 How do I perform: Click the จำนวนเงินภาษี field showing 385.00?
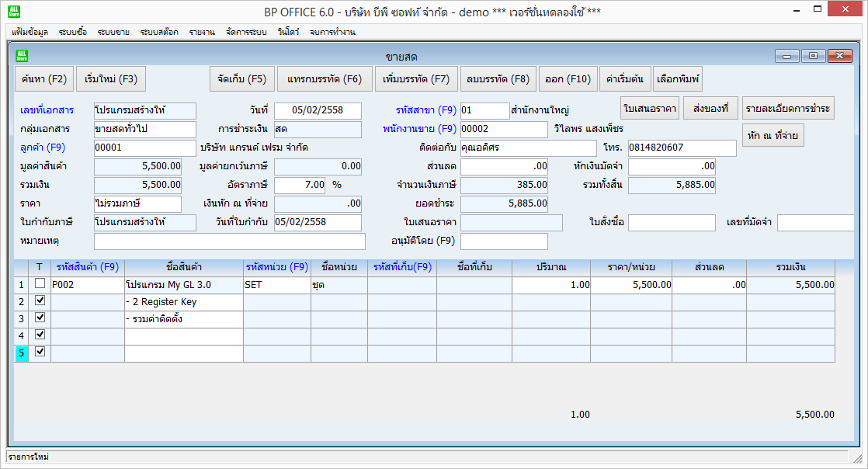click(x=505, y=185)
